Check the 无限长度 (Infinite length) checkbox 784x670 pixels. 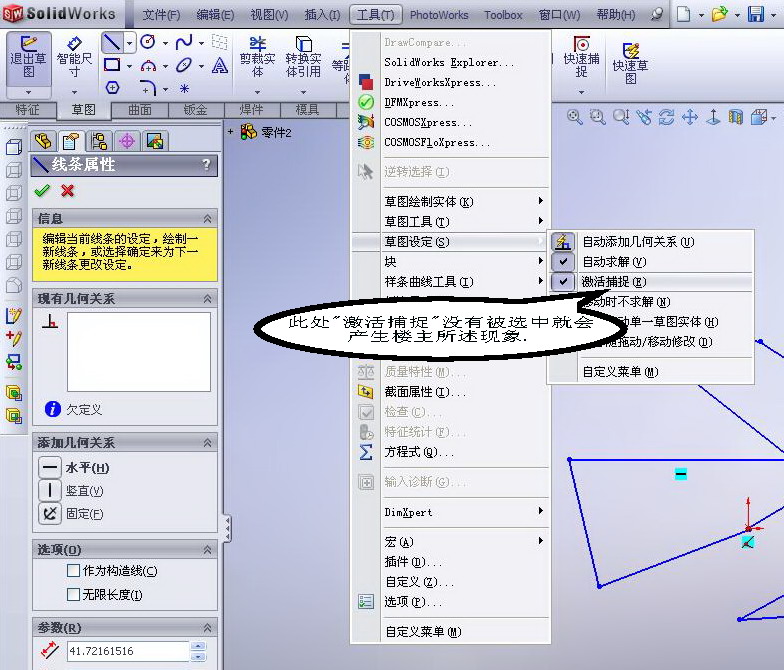tap(74, 594)
